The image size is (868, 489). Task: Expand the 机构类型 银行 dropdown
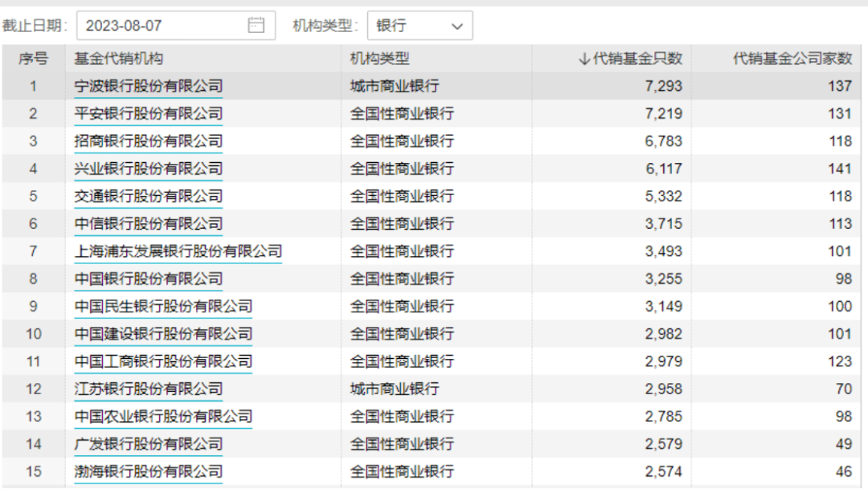pyautogui.click(x=420, y=26)
